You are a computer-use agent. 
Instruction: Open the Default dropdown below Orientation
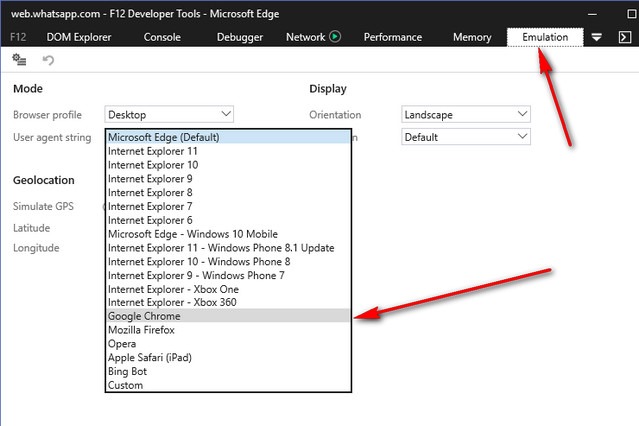point(466,137)
